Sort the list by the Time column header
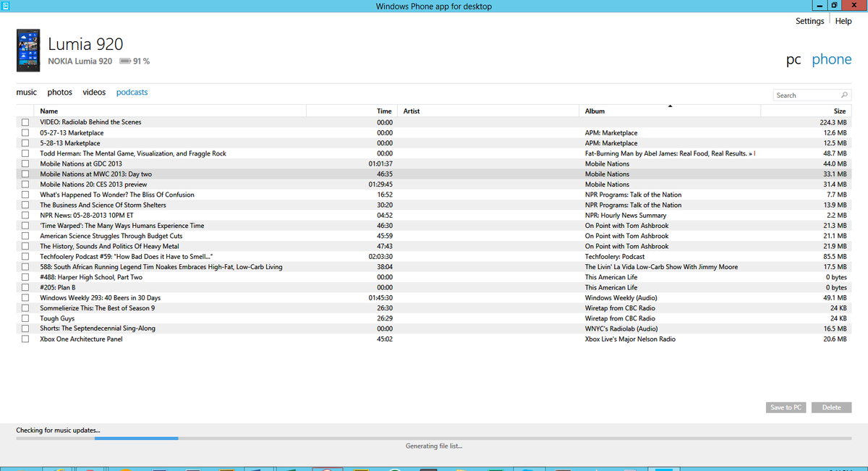Image resolution: width=868 pixels, height=471 pixels. [x=384, y=111]
